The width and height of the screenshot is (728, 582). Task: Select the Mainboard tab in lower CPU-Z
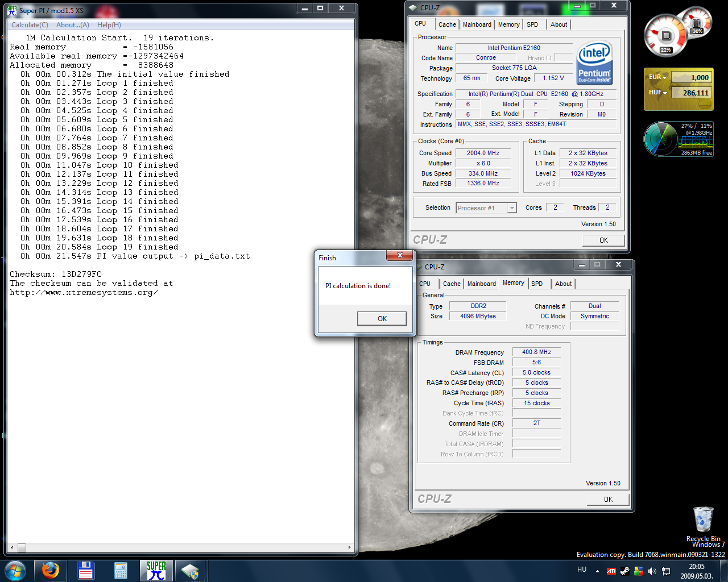click(482, 284)
